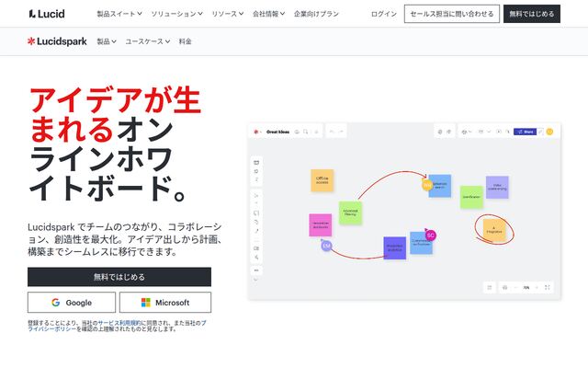Click the red アイデアが生まれる headline

115,115
